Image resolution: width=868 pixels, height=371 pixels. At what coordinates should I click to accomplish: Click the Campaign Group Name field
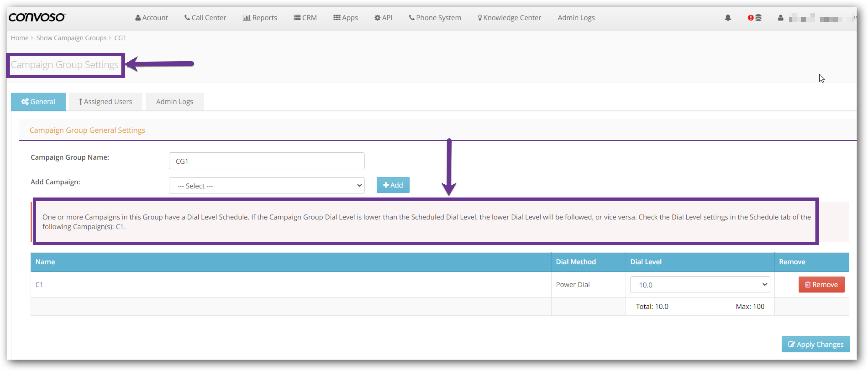pyautogui.click(x=266, y=161)
